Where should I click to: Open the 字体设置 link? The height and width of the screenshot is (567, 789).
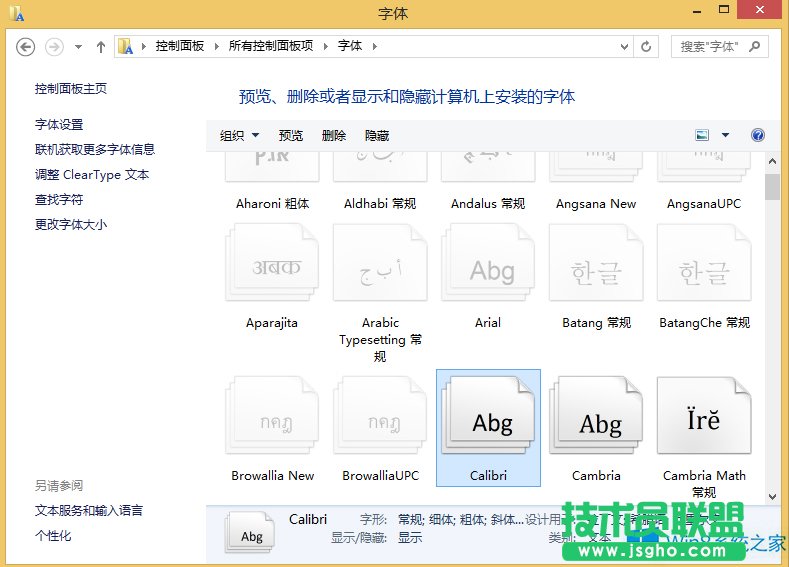pyautogui.click(x=59, y=125)
